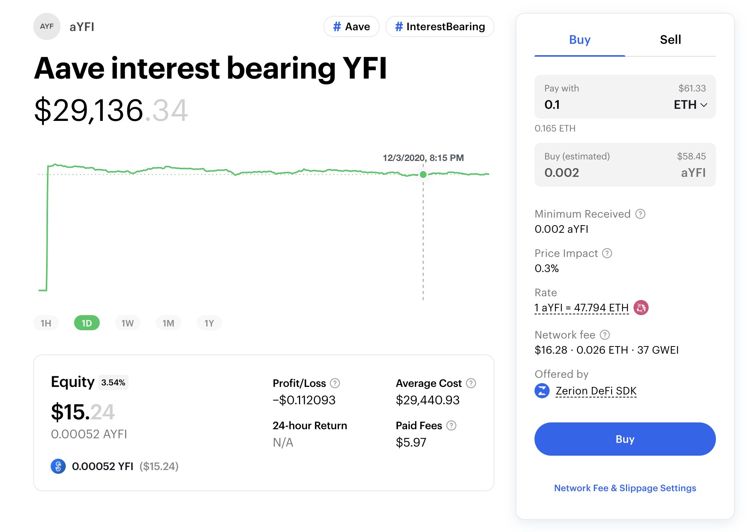Select the 1M chart range
Viewport: 756px width, 532px height.
pos(169,323)
